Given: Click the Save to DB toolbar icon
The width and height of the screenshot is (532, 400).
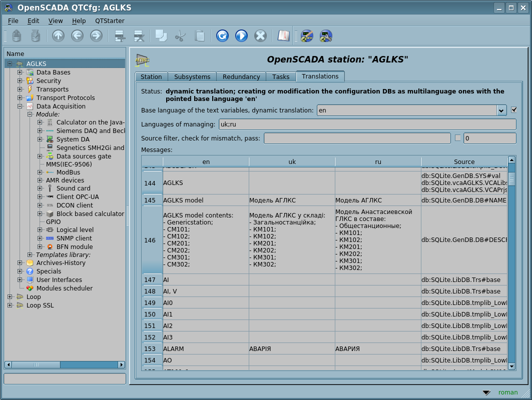Looking at the screenshot, I should pyautogui.click(x=36, y=35).
